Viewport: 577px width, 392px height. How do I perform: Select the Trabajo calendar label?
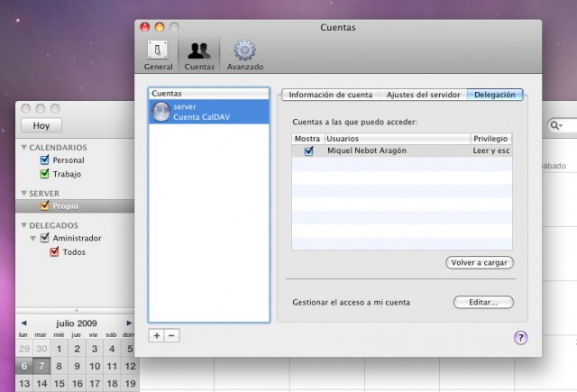pyautogui.click(x=67, y=174)
